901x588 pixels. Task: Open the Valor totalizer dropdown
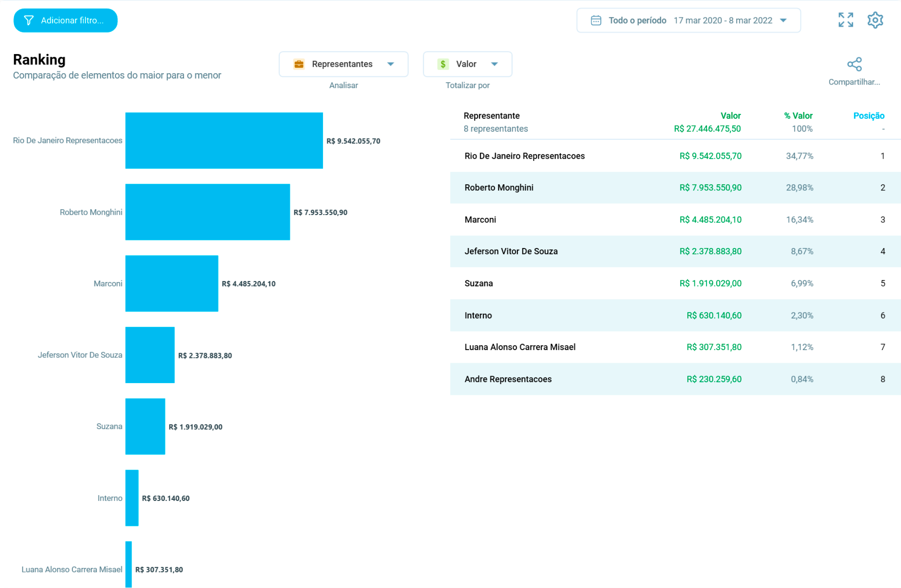(467, 64)
